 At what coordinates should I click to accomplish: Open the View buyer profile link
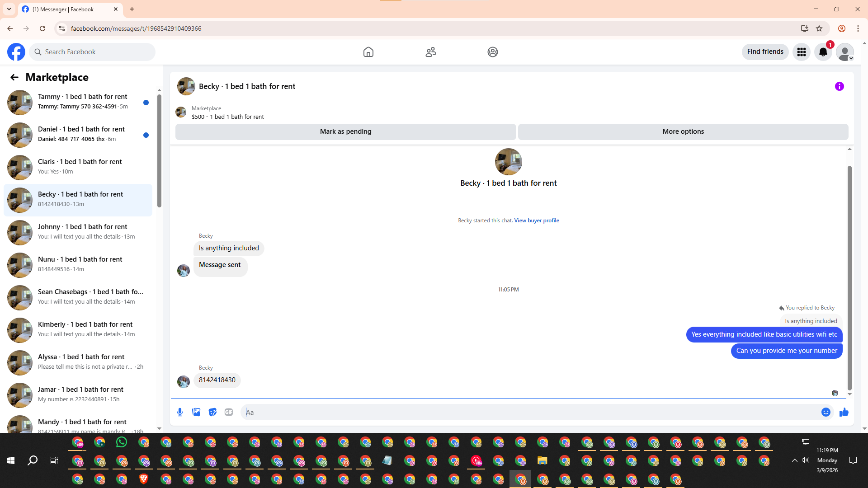pos(536,221)
